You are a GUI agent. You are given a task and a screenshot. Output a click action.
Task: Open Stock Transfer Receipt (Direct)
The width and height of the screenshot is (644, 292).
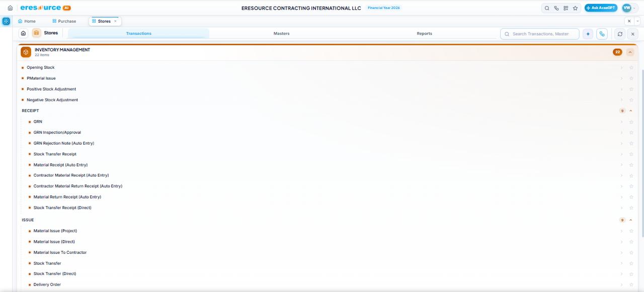tap(62, 208)
